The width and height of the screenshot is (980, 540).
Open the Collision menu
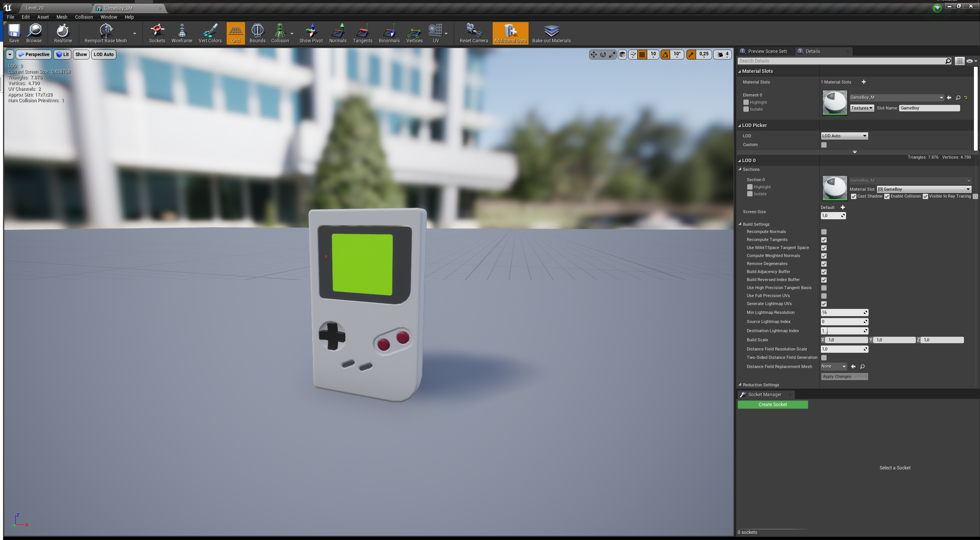click(84, 17)
